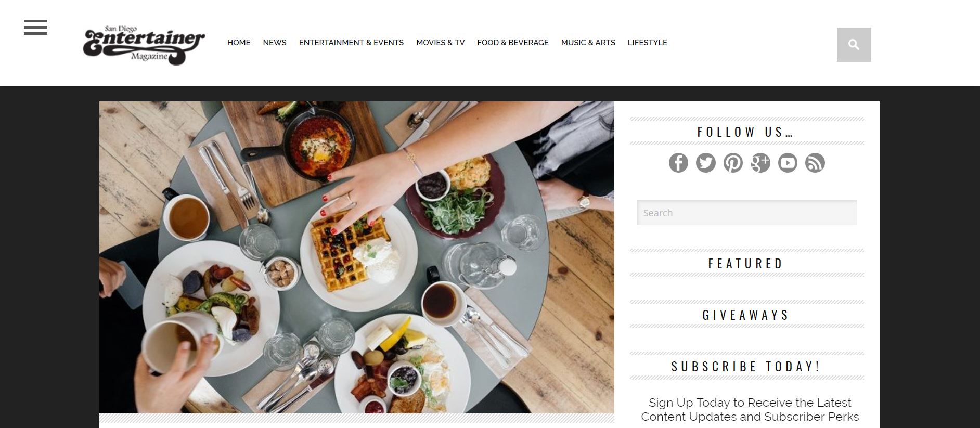Image resolution: width=980 pixels, height=428 pixels.
Task: Subscribe via the RSS feed icon
Action: tap(815, 163)
